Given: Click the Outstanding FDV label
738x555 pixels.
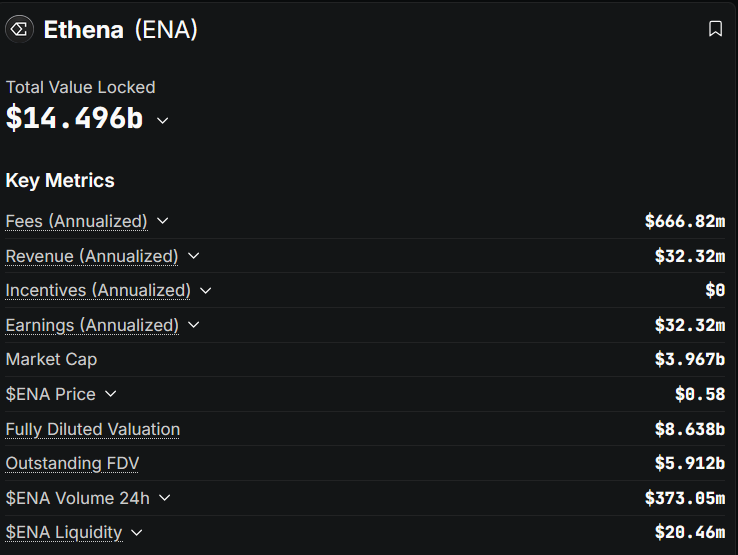Looking at the screenshot, I should (72, 464).
